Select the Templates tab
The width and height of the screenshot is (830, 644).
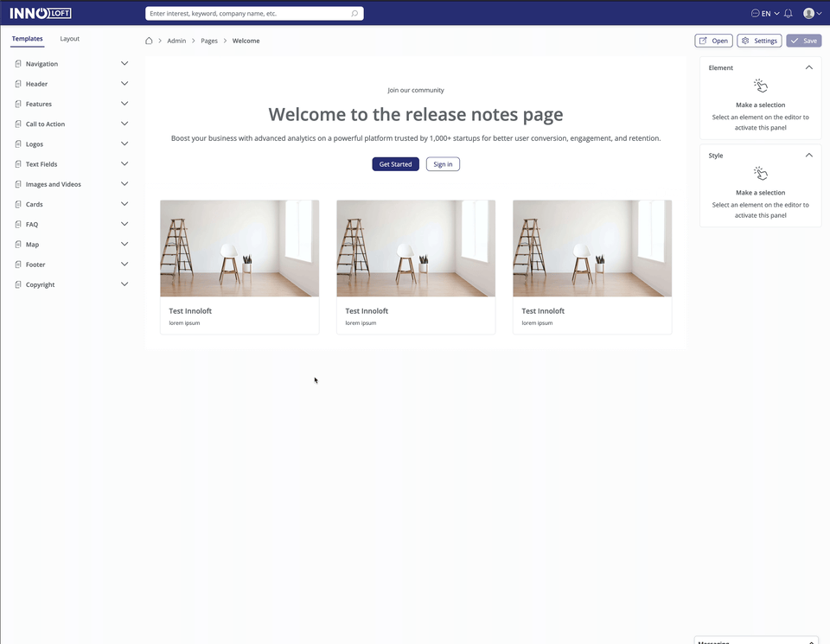coord(28,39)
